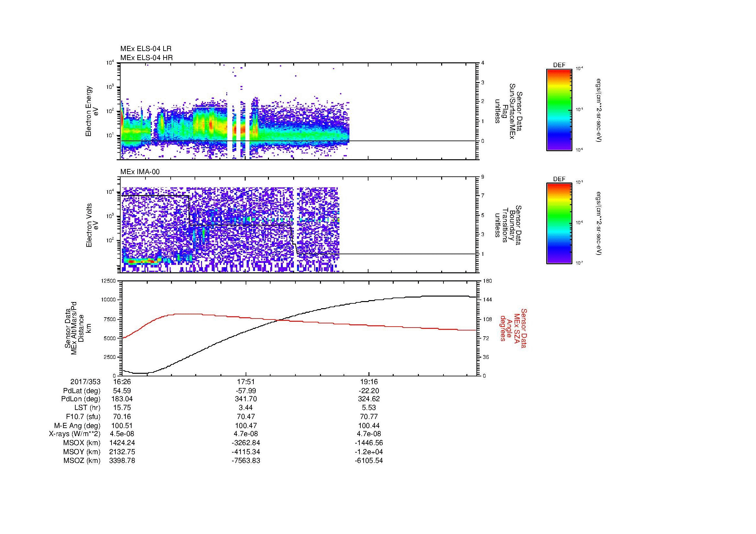Click the F10.7 value '70.77'
756x534 pixels.
pyautogui.click(x=369, y=416)
